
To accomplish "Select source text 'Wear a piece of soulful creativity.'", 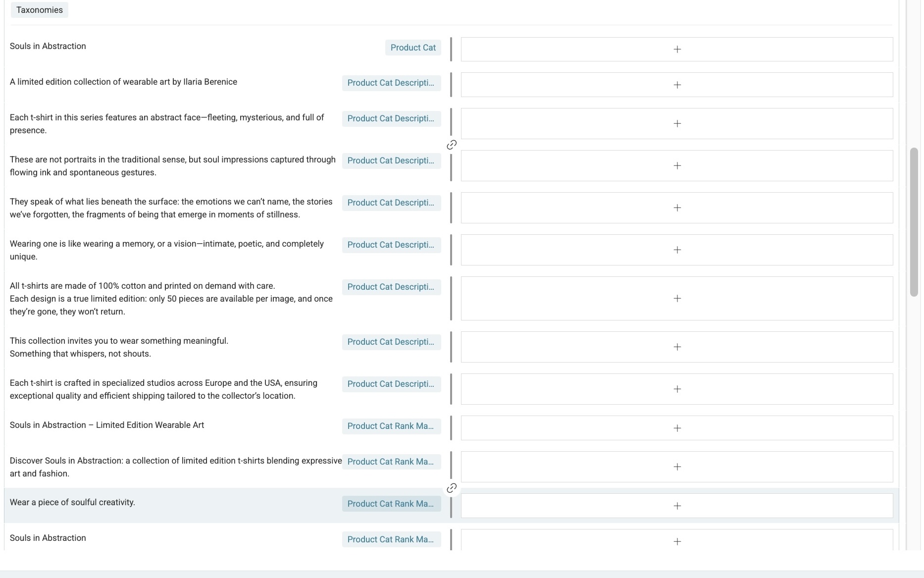I will (72, 502).
